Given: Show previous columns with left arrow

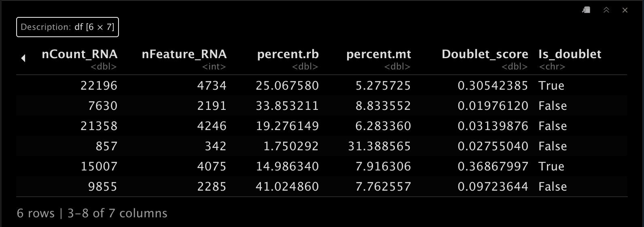Looking at the screenshot, I should [23, 58].
